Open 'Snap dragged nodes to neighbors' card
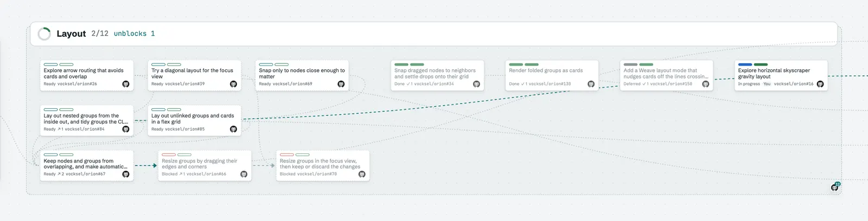Image resolution: width=868 pixels, height=221 pixels. pos(437,75)
